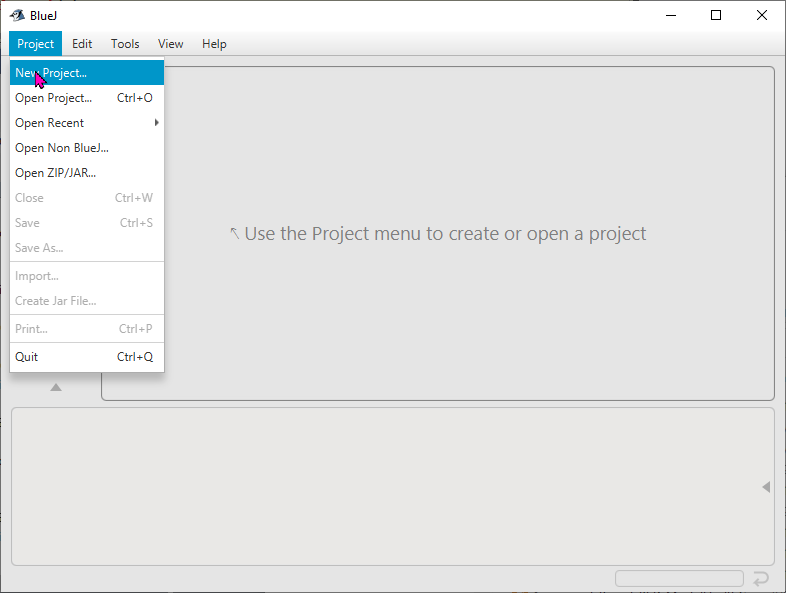This screenshot has height=593, width=786.
Task: Open the Open Recent submenu arrow
Action: point(156,123)
